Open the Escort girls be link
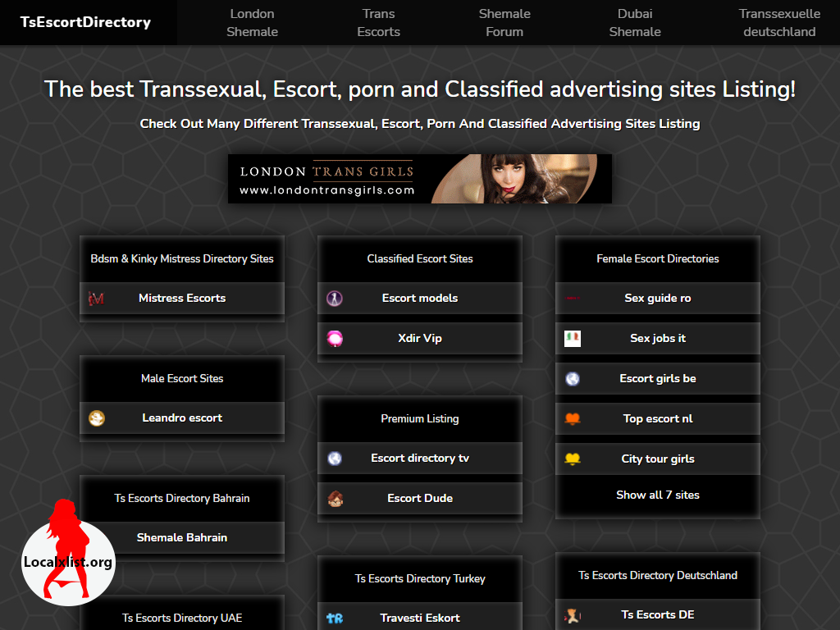The image size is (840, 630). (658, 379)
